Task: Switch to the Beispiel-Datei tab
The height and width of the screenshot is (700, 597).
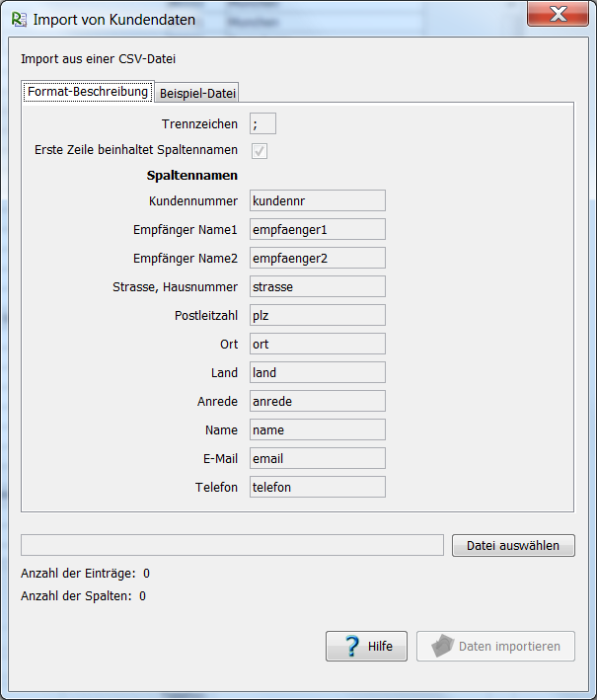Action: pyautogui.click(x=198, y=93)
